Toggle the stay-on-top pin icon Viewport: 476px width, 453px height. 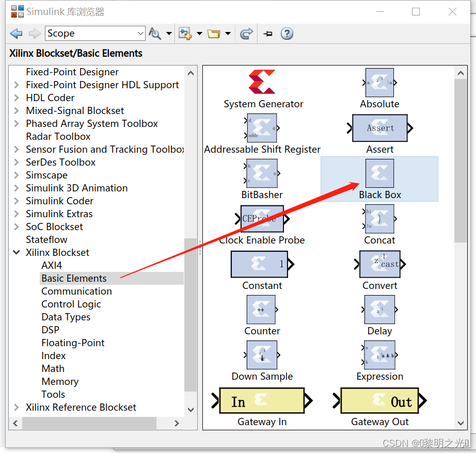click(268, 34)
